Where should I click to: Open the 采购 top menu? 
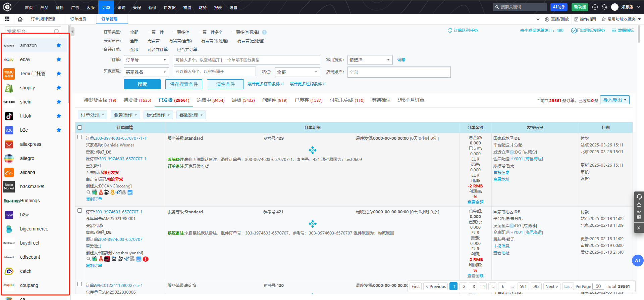(x=121, y=7)
